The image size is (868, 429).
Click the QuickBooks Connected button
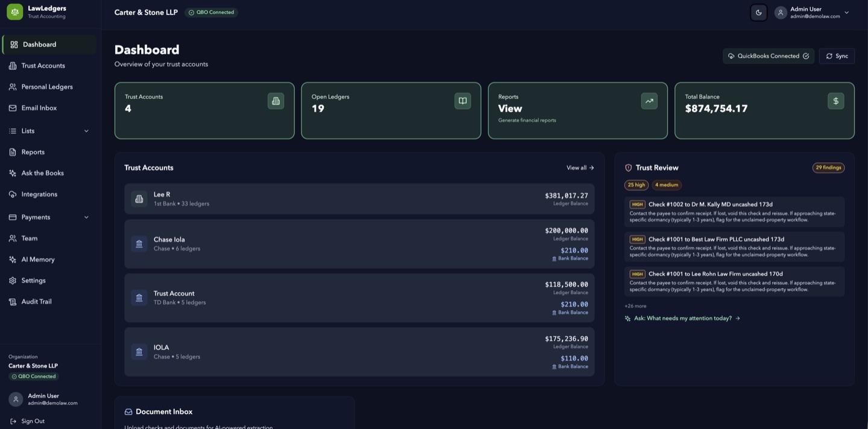769,56
